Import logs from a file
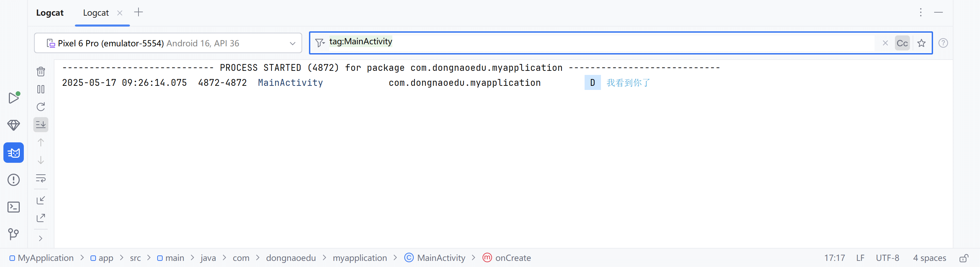This screenshot has width=980, height=267. tap(41, 200)
